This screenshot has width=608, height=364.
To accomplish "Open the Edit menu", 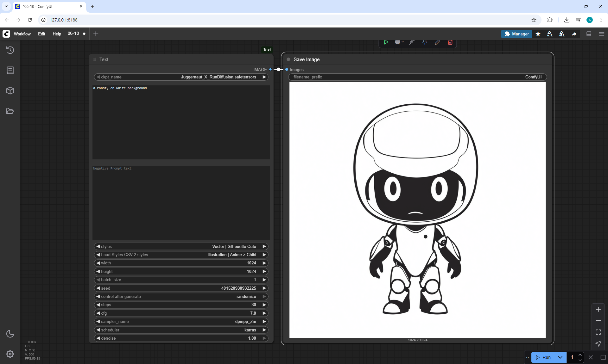I will (41, 34).
